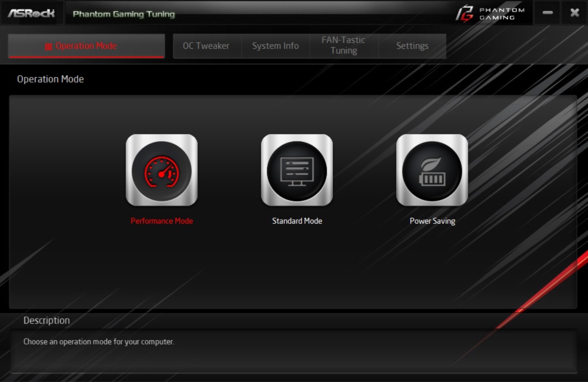The image size is (588, 382).
Task: Select the Performance Mode speedometer icon
Action: 162,170
